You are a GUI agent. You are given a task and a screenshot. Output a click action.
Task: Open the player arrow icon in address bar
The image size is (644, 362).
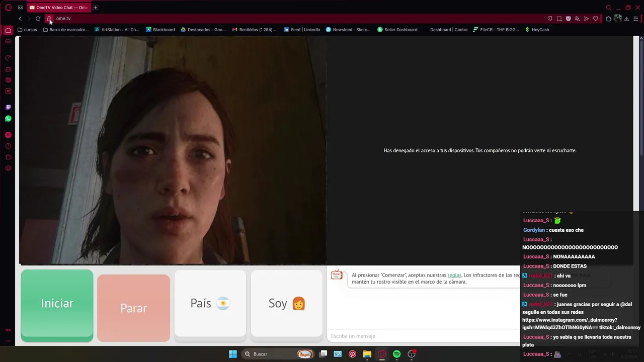[x=586, y=19]
